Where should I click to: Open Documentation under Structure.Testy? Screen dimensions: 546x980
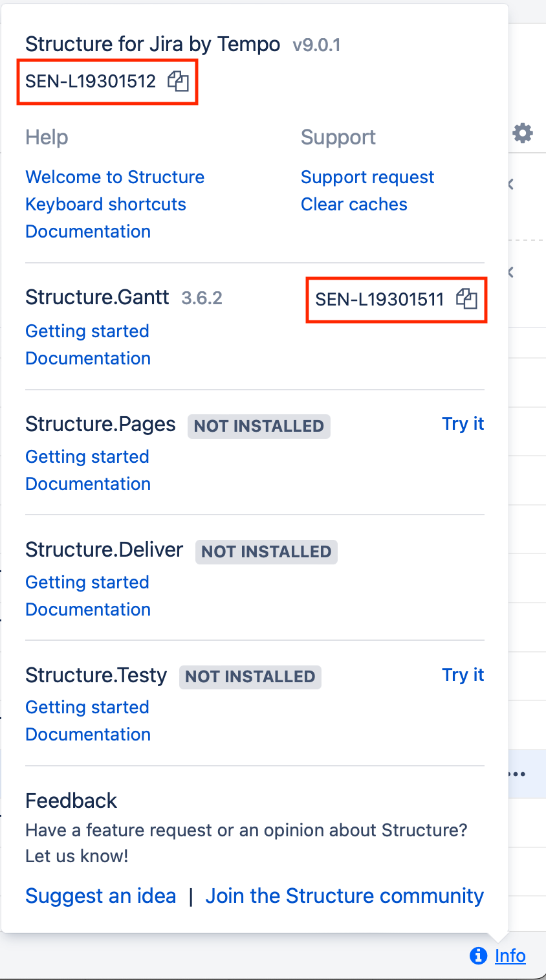point(88,735)
